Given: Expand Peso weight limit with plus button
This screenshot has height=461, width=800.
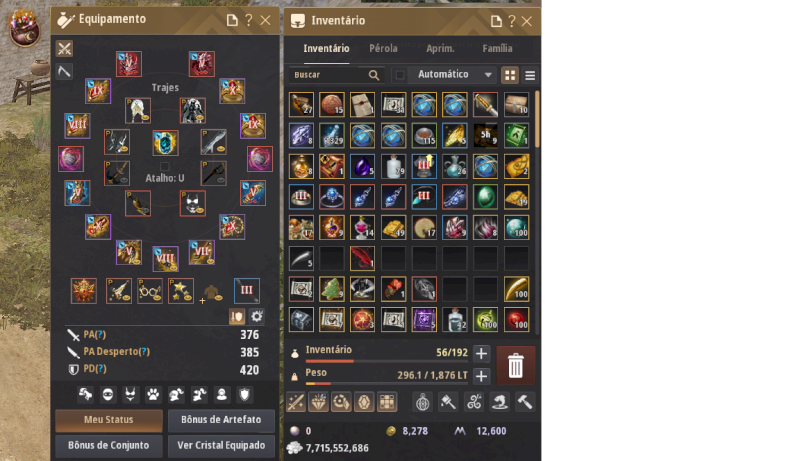Looking at the screenshot, I should [481, 376].
